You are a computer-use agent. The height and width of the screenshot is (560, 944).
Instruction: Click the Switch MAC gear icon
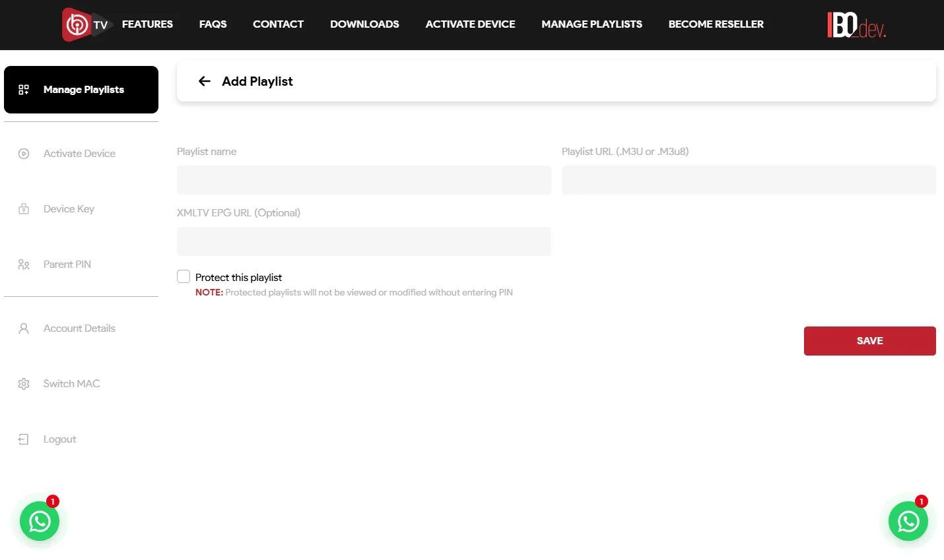click(x=24, y=383)
